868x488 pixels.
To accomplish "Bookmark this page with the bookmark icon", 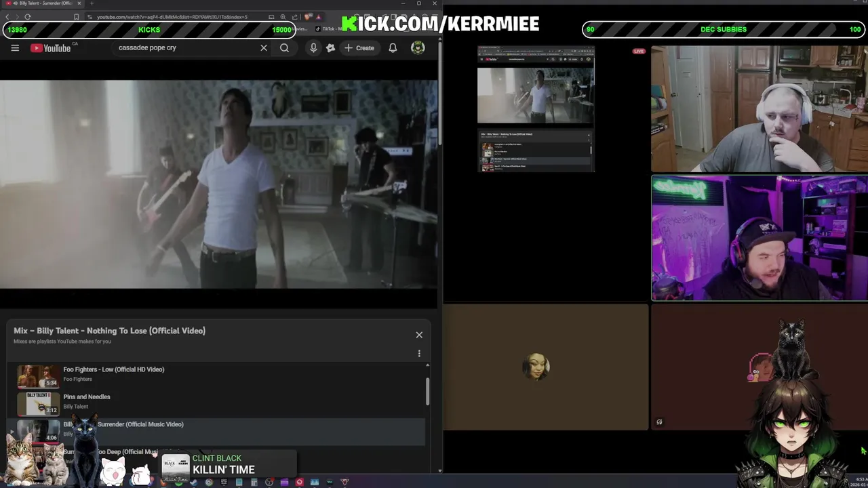I will coord(77,17).
